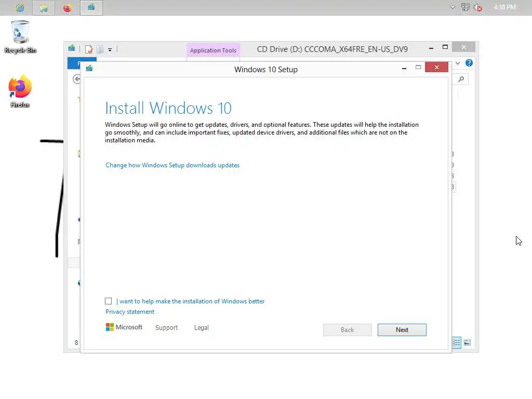
Task: Maximize the CD Drive Explorer window
Action: [x=445, y=47]
